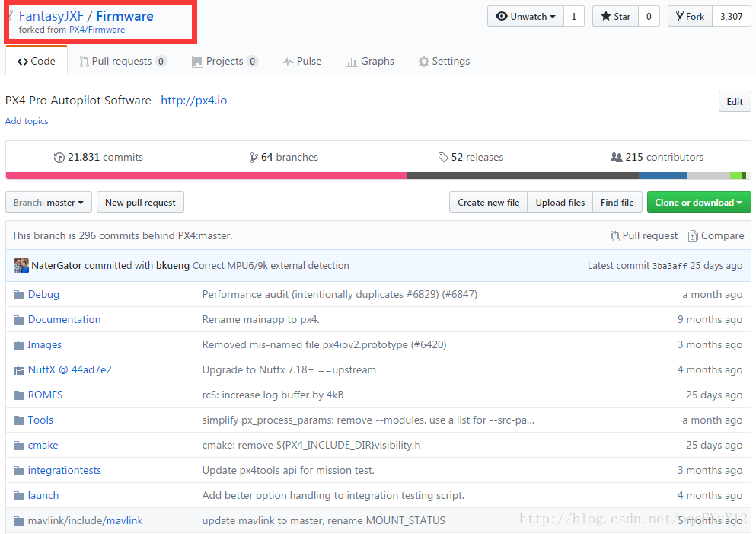Open the Graphs tab
Viewport: 756px width, 534px height.
click(x=370, y=61)
